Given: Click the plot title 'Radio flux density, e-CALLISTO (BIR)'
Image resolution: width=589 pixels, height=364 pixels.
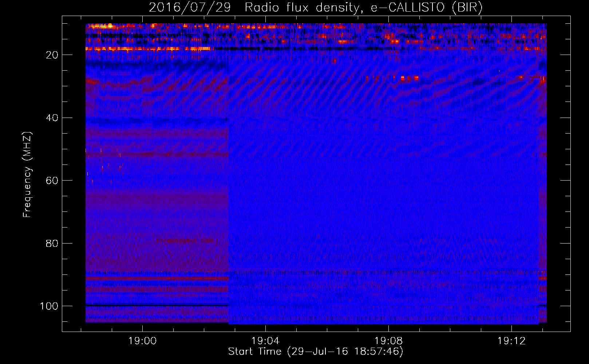Looking at the screenshot, I should pos(363,8).
